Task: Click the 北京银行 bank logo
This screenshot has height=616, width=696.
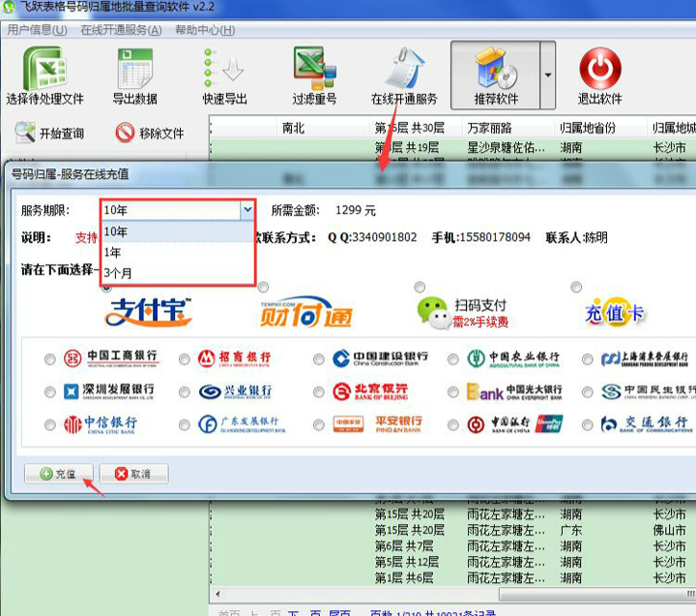Action: pos(370,392)
